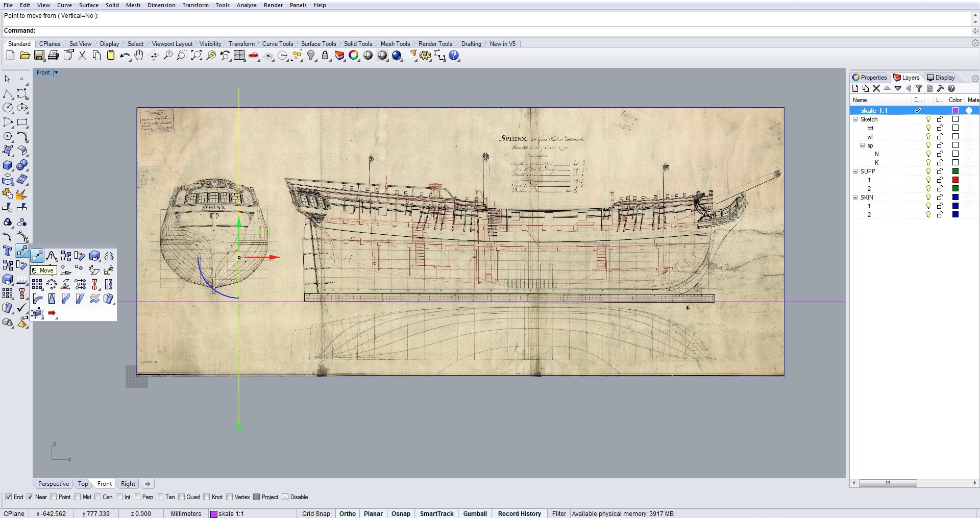
Task: Hide the SUPP layer via lightbulb
Action: tap(928, 171)
